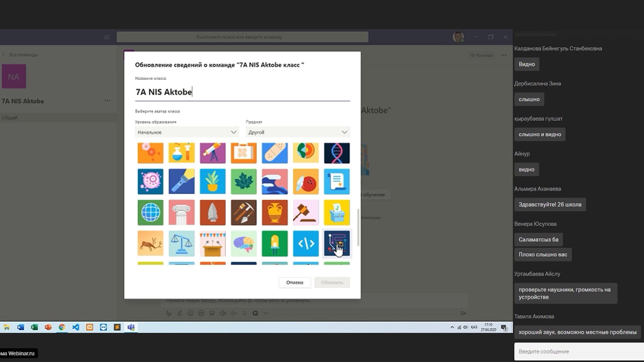644x362 pixels.
Task: Pick the DNA helix avatar
Action: tap(337, 153)
